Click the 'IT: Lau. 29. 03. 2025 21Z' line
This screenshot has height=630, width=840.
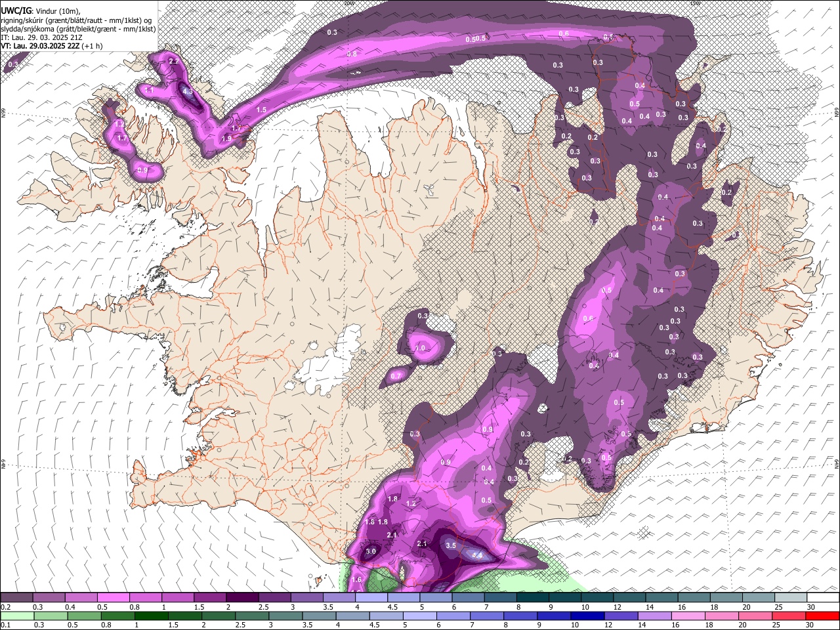pos(41,37)
